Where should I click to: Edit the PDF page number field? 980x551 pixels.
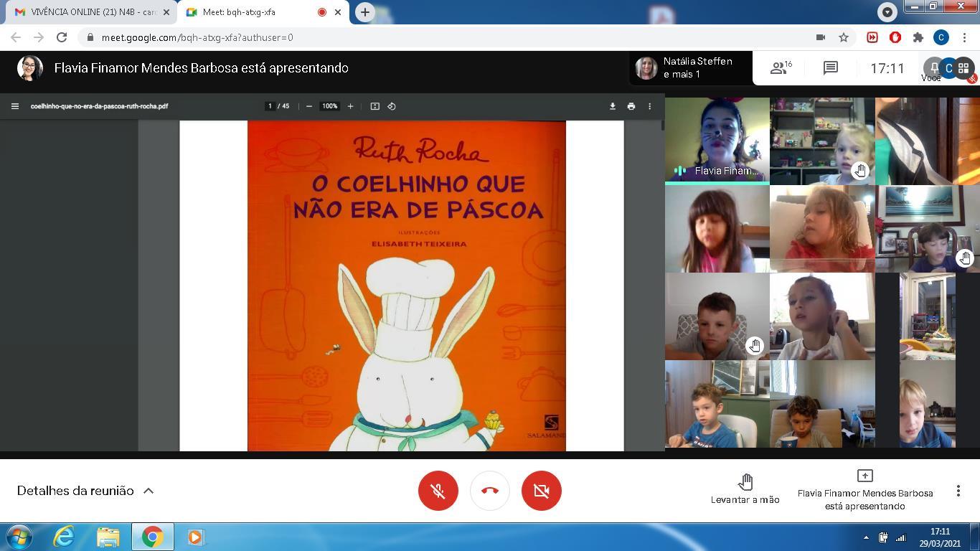click(270, 106)
